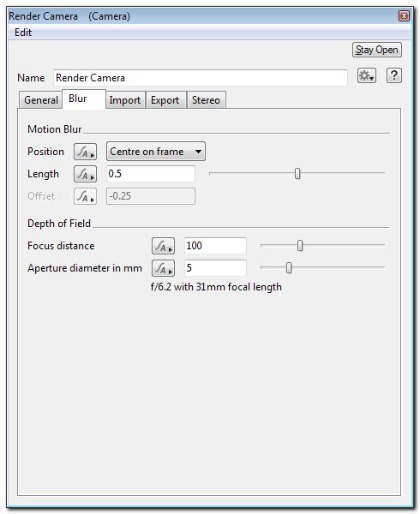The width and height of the screenshot is (420, 514).
Task: Open animation menu for Position parameter
Action: [85, 152]
